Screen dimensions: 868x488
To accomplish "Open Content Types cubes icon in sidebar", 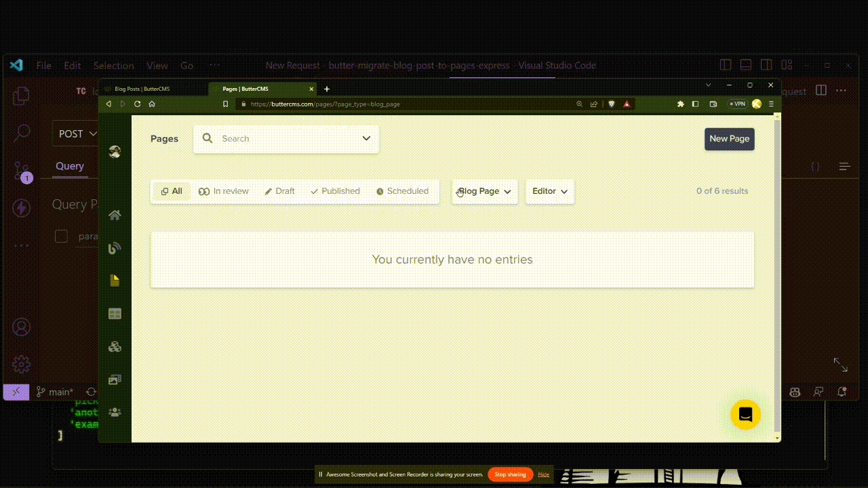I will (x=115, y=347).
